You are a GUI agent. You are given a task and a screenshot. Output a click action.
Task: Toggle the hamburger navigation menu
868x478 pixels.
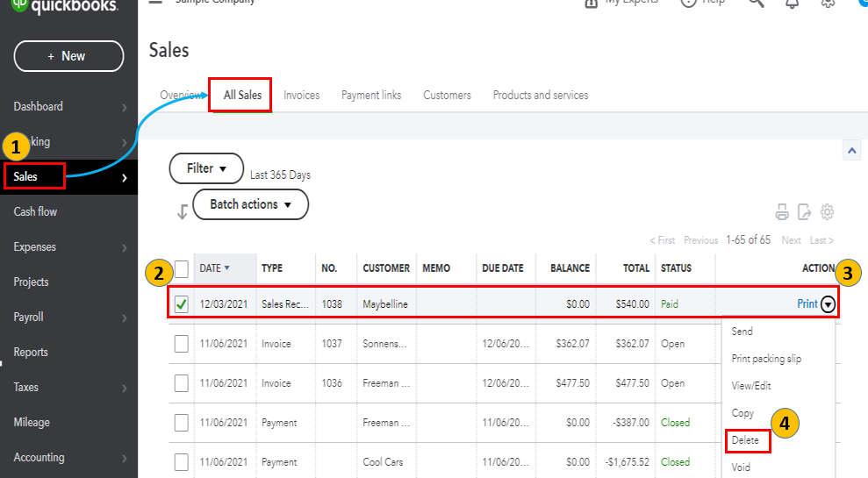point(155,3)
